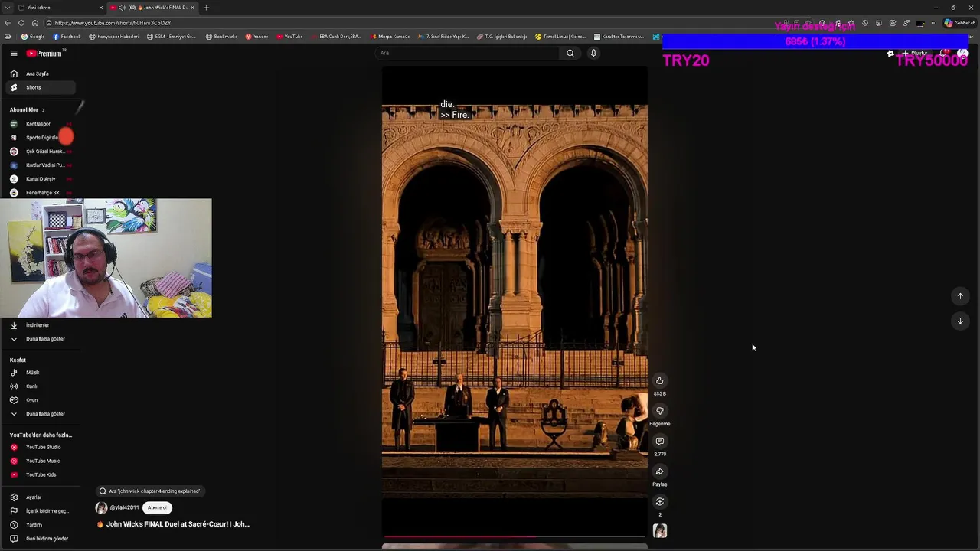The image size is (980, 551).
Task: Click the search magnifier button
Action: 570,53
